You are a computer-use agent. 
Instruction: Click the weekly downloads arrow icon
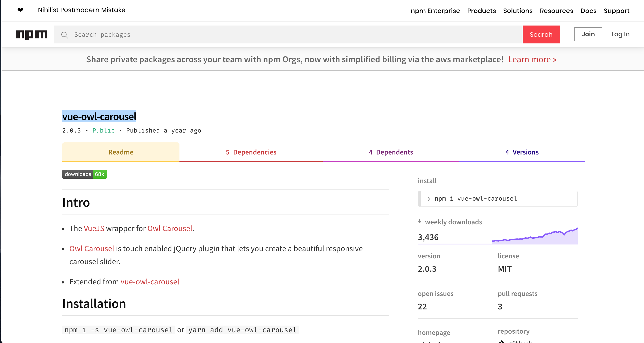click(420, 222)
